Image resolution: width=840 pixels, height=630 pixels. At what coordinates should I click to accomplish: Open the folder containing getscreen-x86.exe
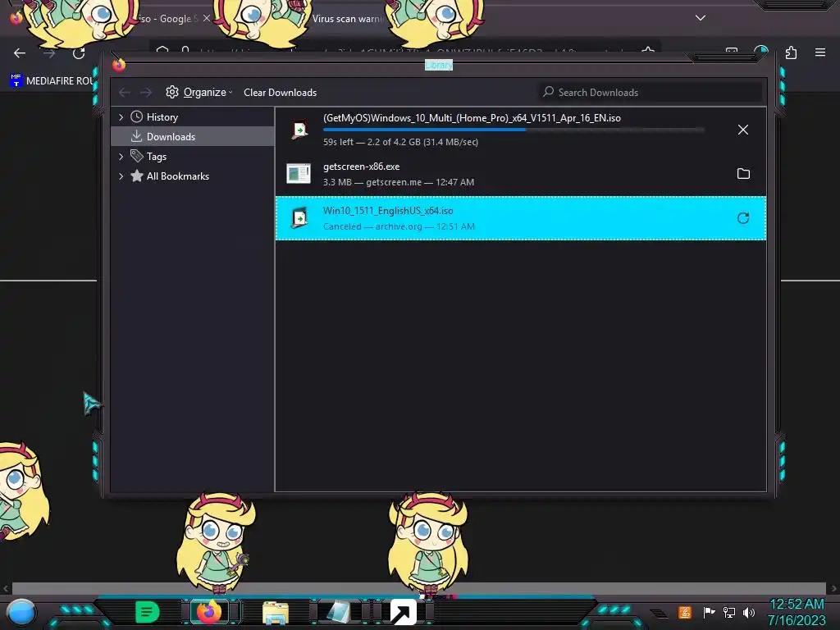(743, 174)
